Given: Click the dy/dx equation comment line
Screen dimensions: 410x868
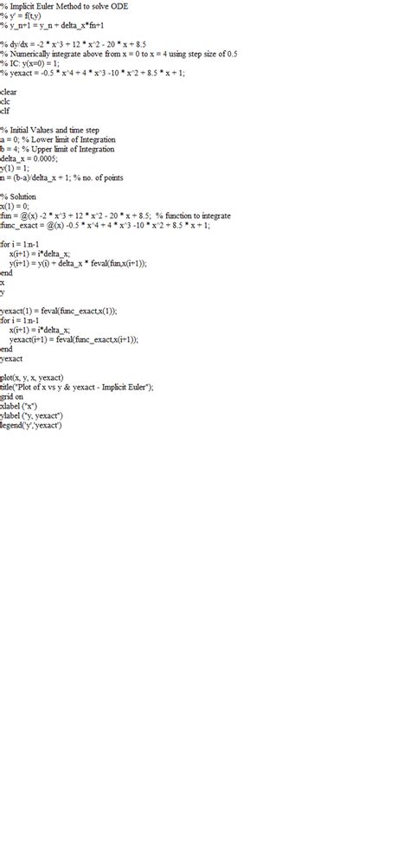Looking at the screenshot, I should click(x=73, y=44).
